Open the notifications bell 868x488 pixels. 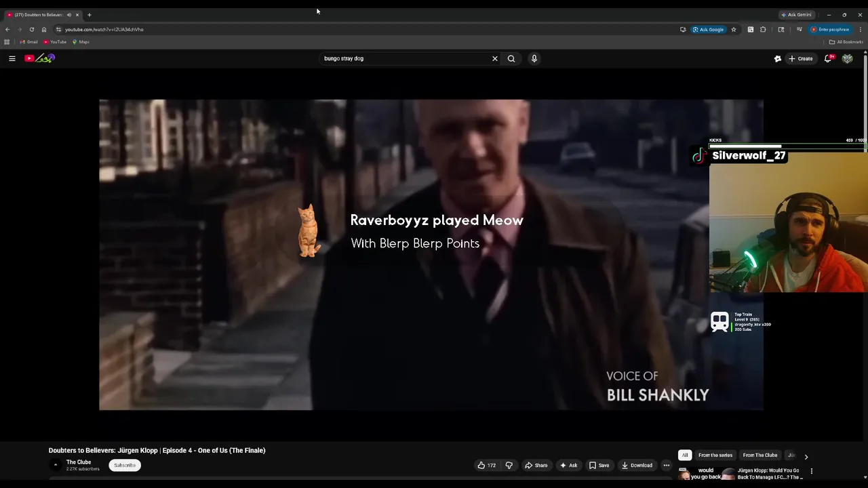pyautogui.click(x=828, y=58)
